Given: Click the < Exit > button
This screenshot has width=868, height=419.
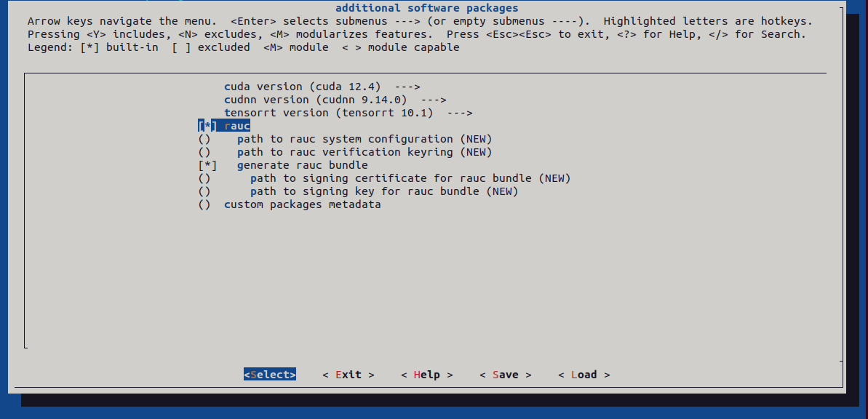Looking at the screenshot, I should point(349,375).
